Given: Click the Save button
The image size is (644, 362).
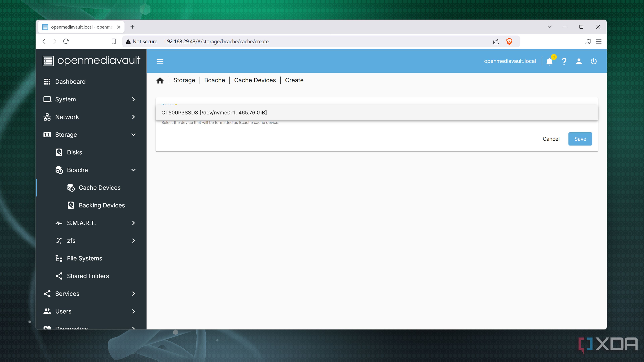Looking at the screenshot, I should pyautogui.click(x=580, y=139).
